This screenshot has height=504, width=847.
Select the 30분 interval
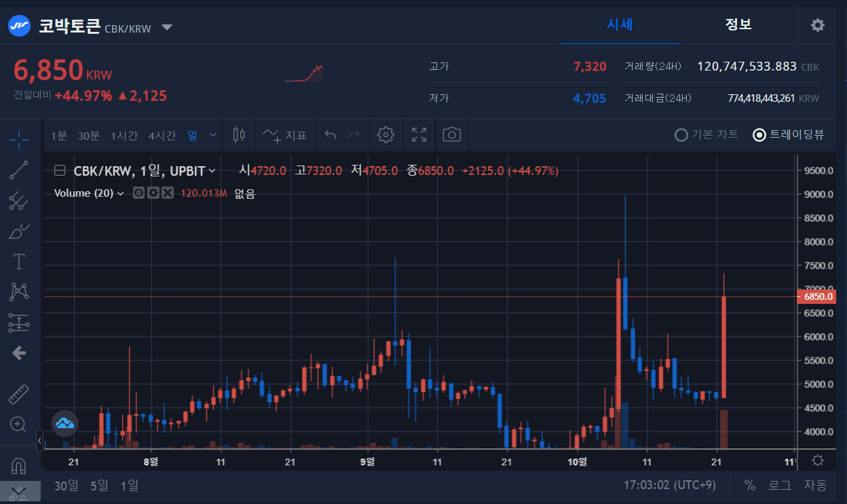point(89,136)
